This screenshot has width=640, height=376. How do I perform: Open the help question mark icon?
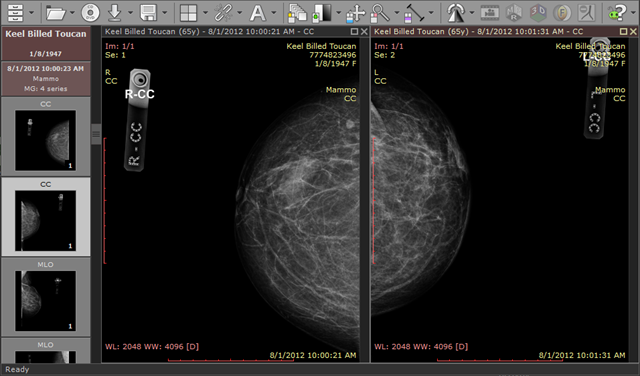pos(617,13)
